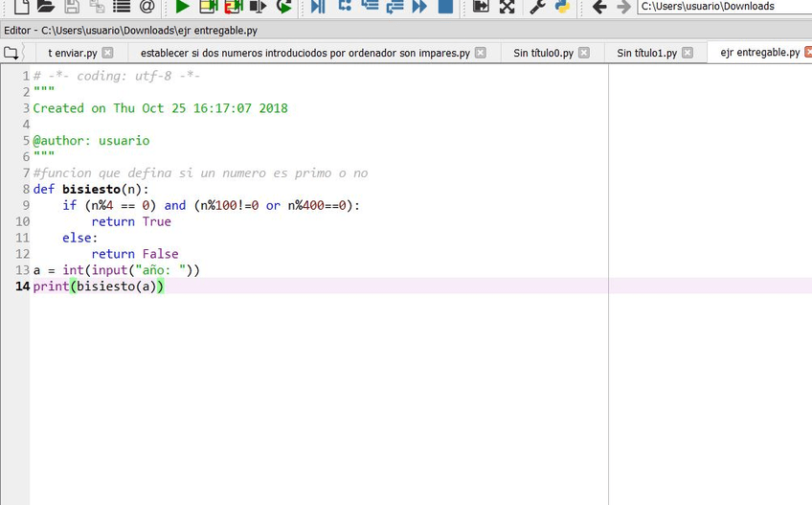Image resolution: width=812 pixels, height=505 pixels.
Task: Close the Sin título1.py tab
Action: tap(689, 53)
